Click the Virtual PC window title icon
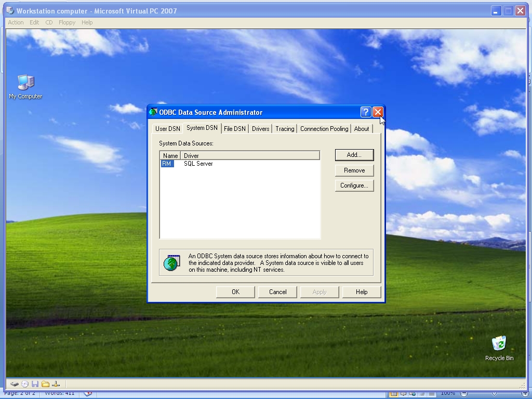 (10, 10)
